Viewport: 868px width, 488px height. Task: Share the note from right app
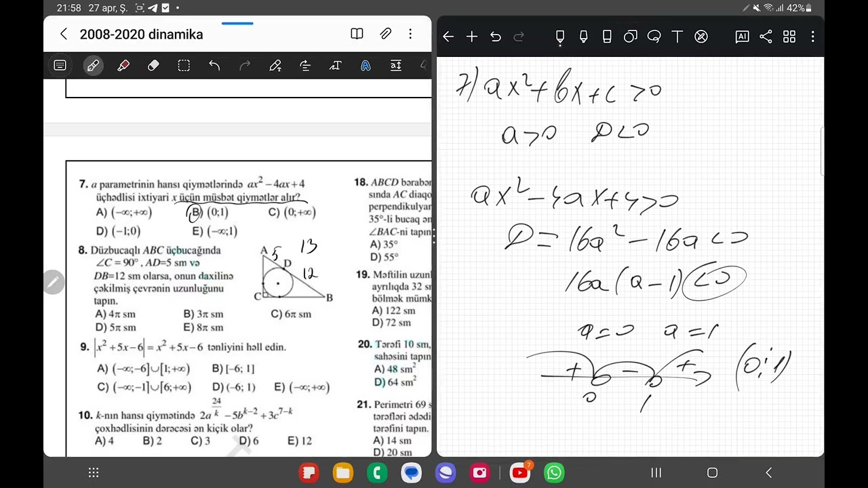(766, 37)
